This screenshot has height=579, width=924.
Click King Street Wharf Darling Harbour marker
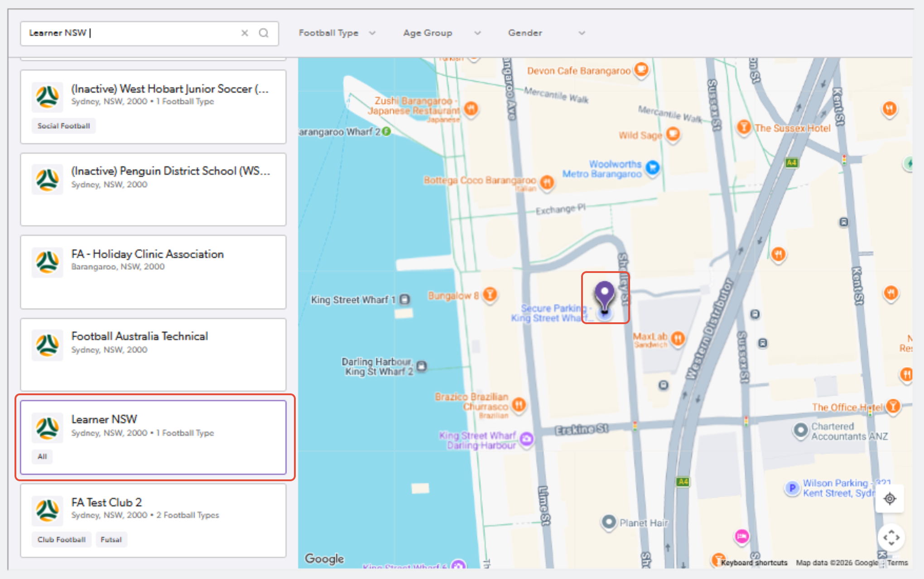[x=526, y=439]
